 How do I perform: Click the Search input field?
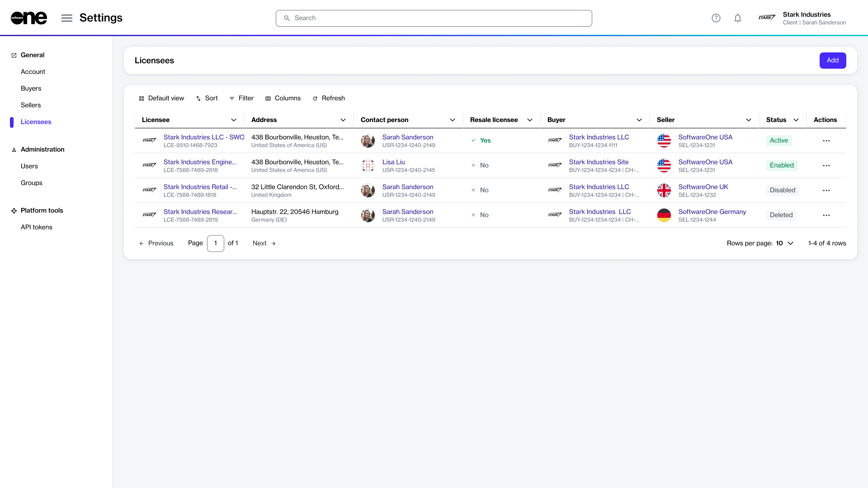(x=434, y=18)
